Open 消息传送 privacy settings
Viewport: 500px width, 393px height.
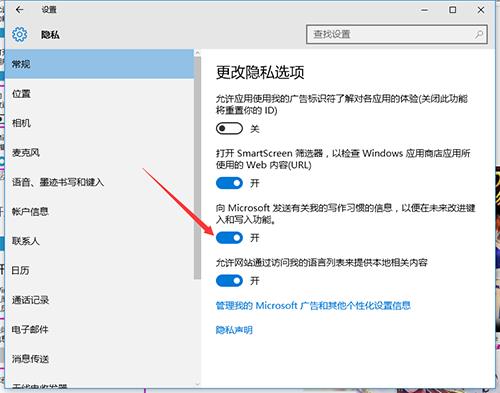(99, 359)
